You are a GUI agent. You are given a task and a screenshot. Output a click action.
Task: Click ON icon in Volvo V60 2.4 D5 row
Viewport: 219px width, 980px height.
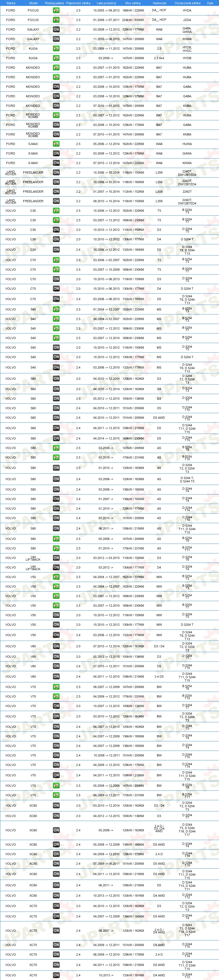(56, 677)
